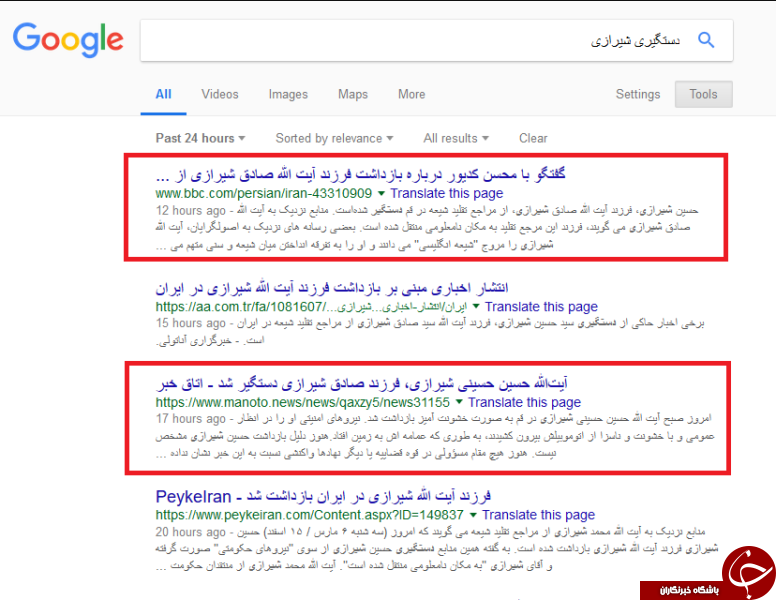Open the manoto.news result title
Viewport: 776px width, 600px height.
coord(361,384)
